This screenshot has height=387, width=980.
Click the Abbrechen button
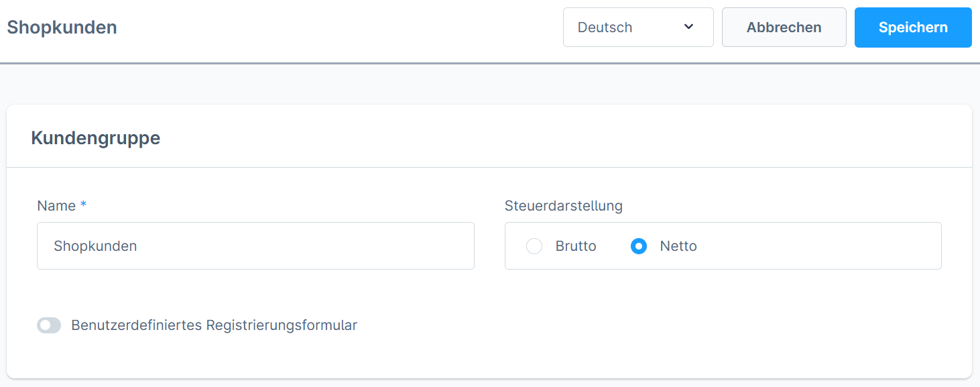click(x=784, y=27)
